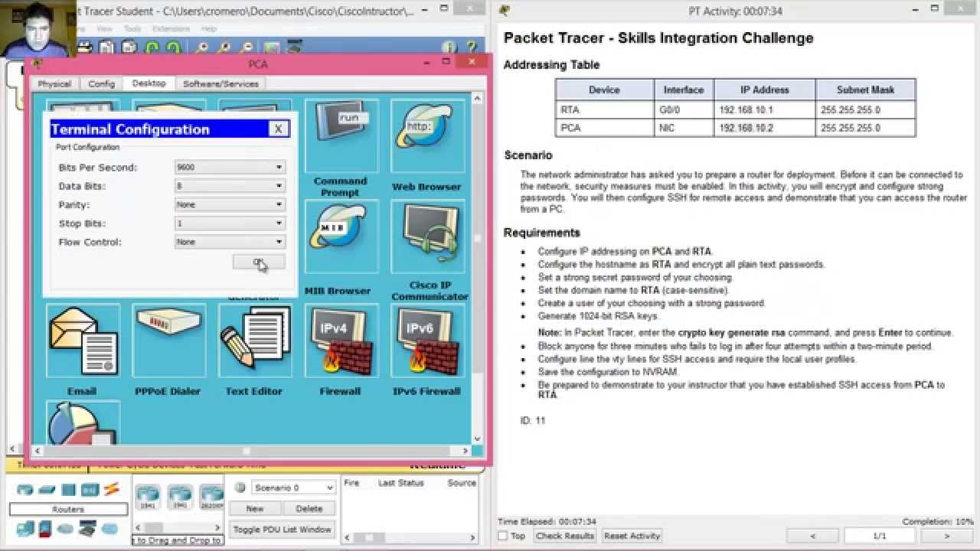980x551 pixels.
Task: Select the Routers device category icon
Action: click(26, 490)
